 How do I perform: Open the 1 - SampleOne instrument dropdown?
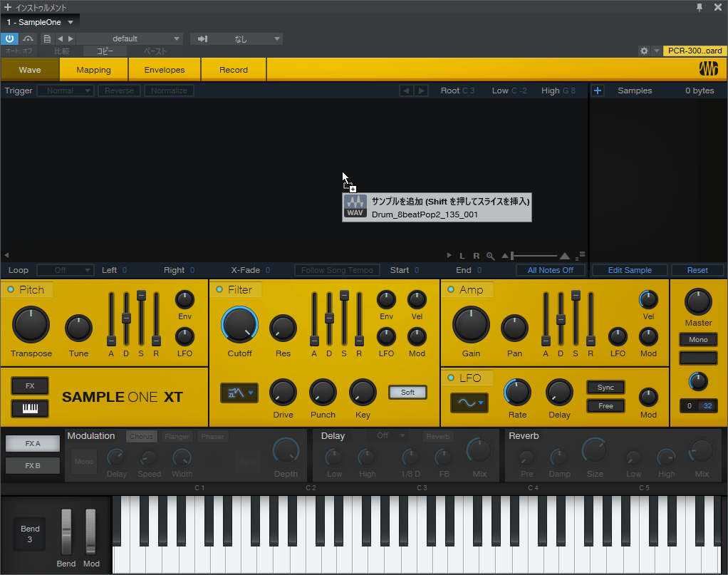[40, 22]
